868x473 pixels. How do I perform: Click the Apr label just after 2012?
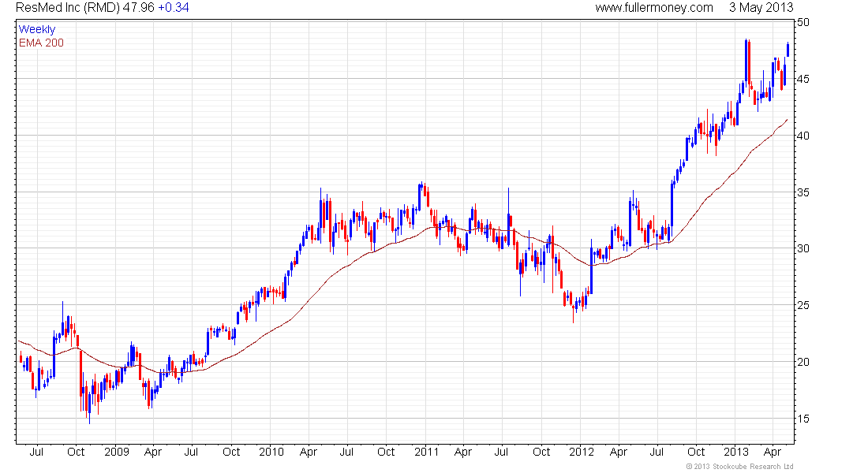[619, 452]
